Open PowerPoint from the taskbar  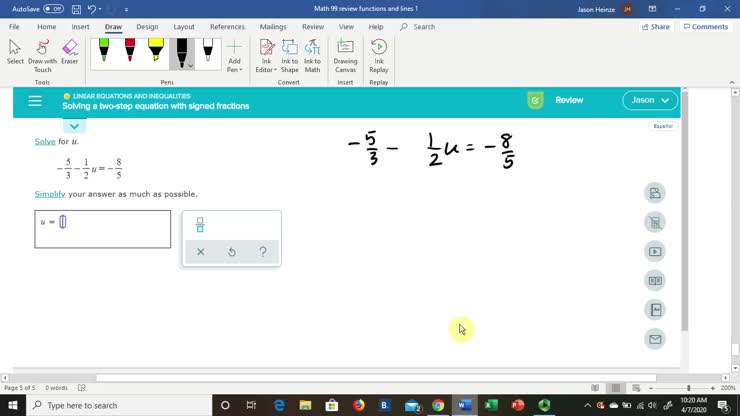click(517, 405)
